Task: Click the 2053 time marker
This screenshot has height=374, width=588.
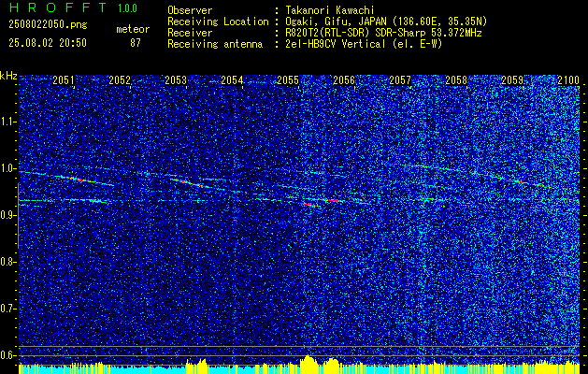Action: click(x=176, y=79)
